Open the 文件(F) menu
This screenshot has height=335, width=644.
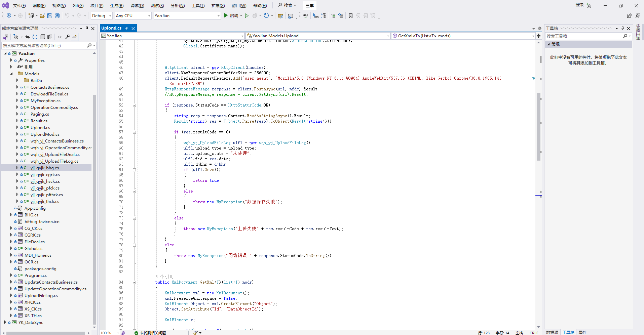tap(19, 5)
